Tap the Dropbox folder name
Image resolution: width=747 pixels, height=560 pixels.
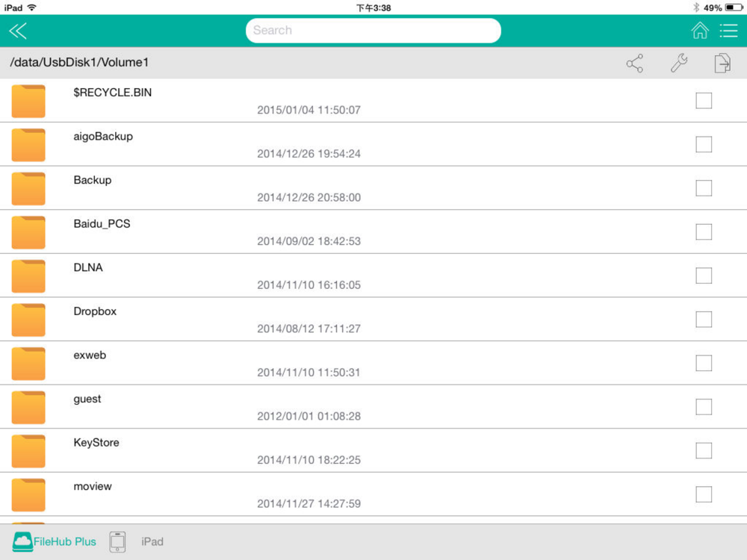95,311
